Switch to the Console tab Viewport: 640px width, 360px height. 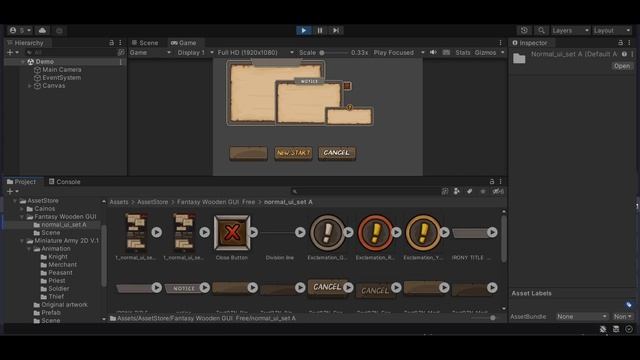64,182
